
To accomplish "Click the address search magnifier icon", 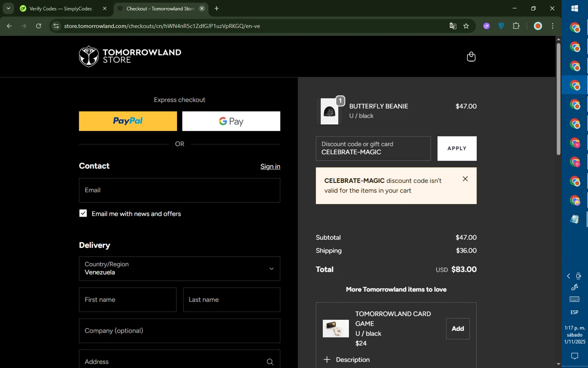I will pos(270,362).
